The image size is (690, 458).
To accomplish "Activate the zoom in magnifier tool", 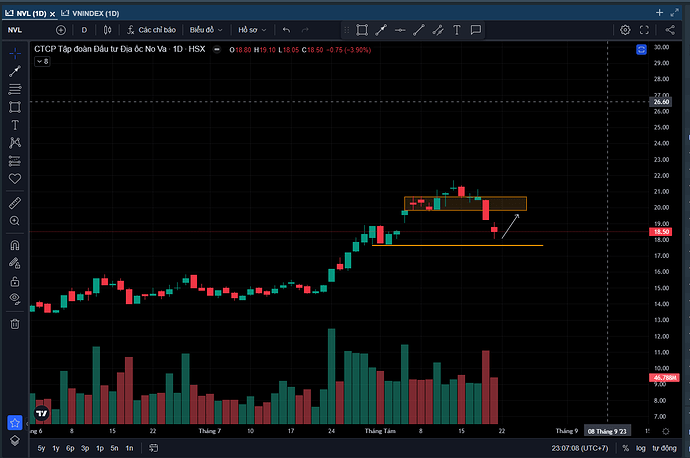I will tap(15, 221).
